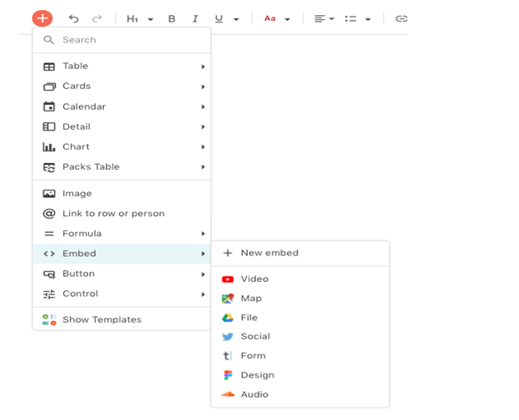This screenshot has width=519, height=420.
Task: Expand the Formula submenu arrow
Action: click(203, 234)
